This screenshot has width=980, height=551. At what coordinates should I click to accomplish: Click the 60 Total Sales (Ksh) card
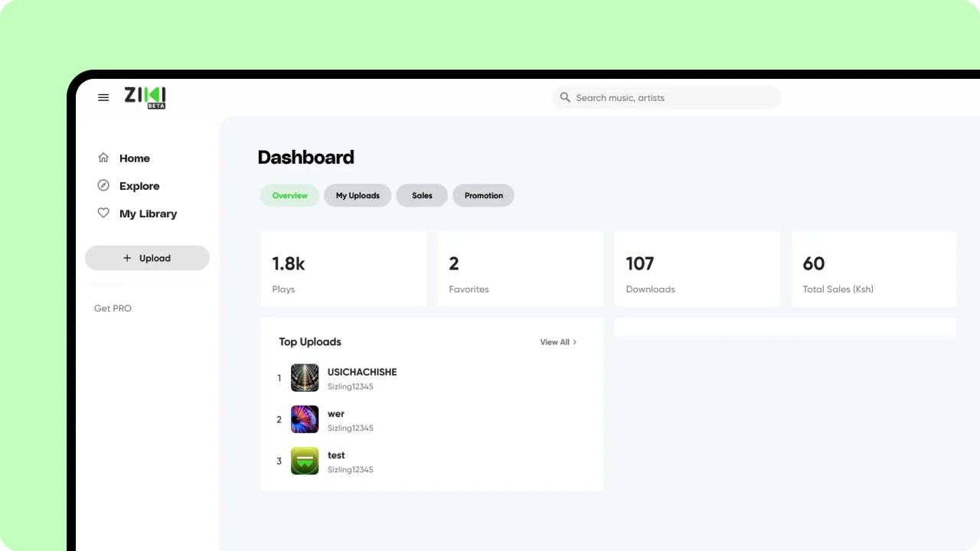(874, 269)
